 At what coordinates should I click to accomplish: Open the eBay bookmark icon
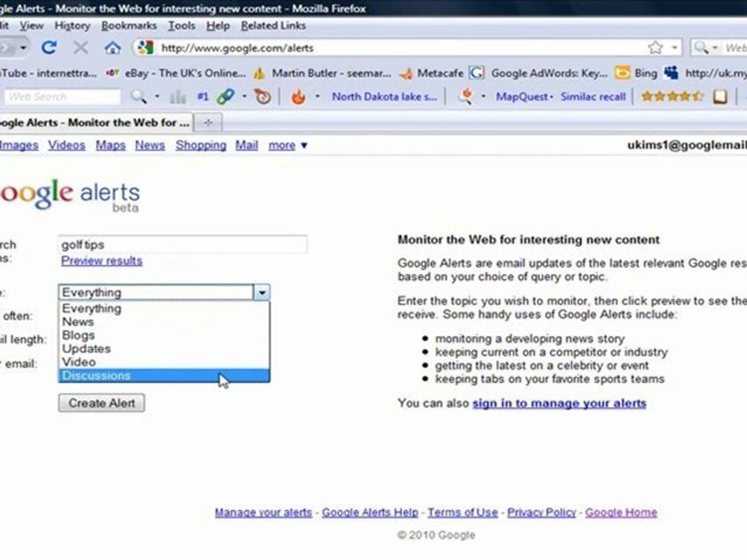click(113, 73)
